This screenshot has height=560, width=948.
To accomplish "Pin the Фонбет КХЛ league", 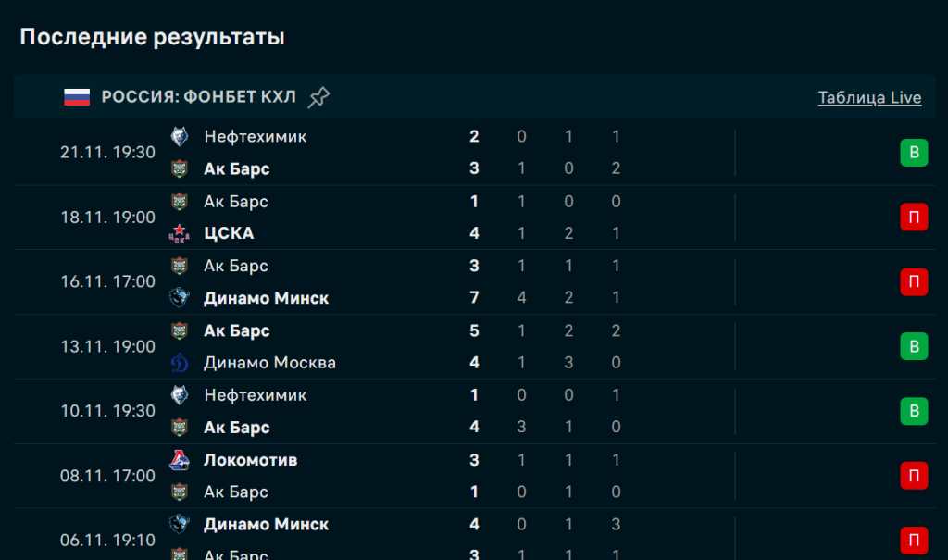I will [x=318, y=97].
